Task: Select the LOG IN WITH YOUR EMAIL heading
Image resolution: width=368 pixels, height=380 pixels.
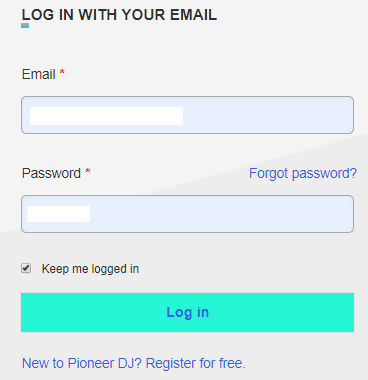Action: coord(119,15)
